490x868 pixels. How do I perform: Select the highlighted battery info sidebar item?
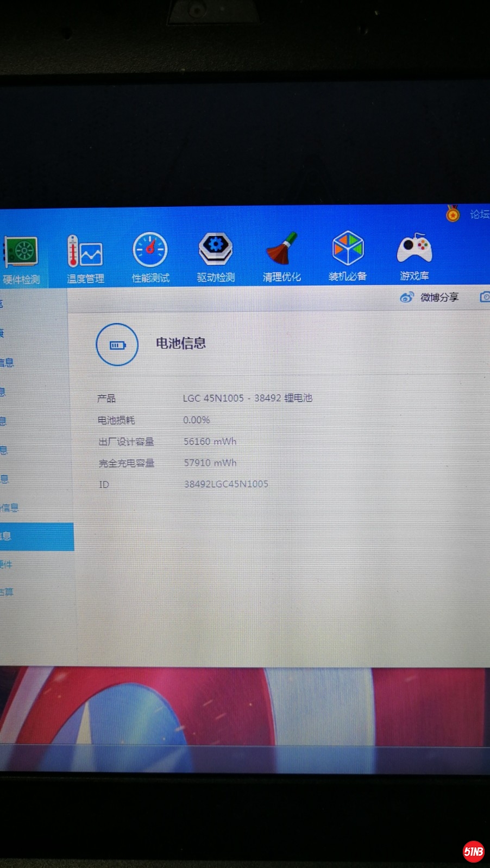[x=33, y=536]
